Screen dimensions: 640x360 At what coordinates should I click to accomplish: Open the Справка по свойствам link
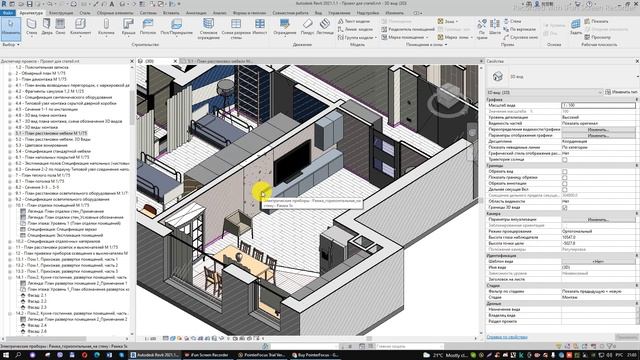pyautogui.click(x=507, y=337)
